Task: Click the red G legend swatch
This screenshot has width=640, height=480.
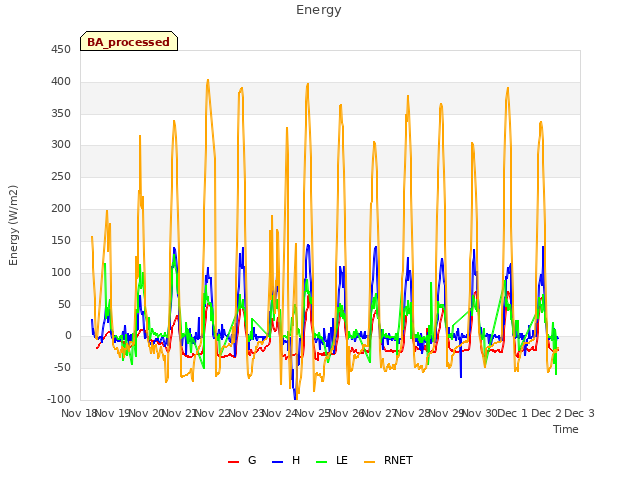Action: point(233,462)
